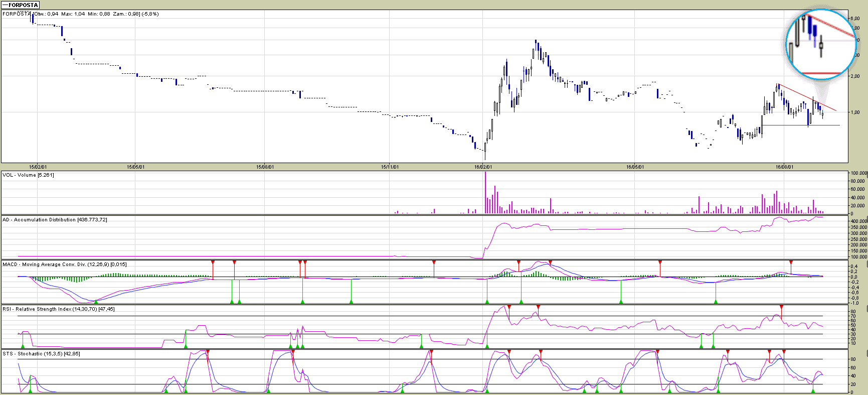This screenshot has width=868, height=395.
Task: Click the circular magnifier inset on price chart
Action: 820,45
